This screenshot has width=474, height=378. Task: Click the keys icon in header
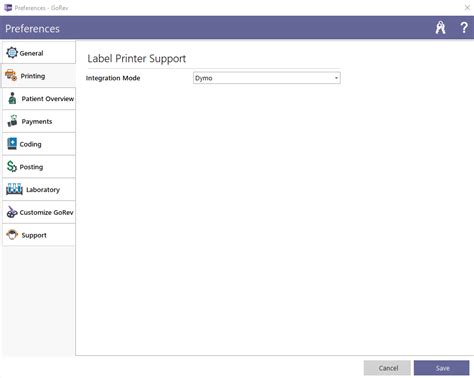(x=440, y=28)
